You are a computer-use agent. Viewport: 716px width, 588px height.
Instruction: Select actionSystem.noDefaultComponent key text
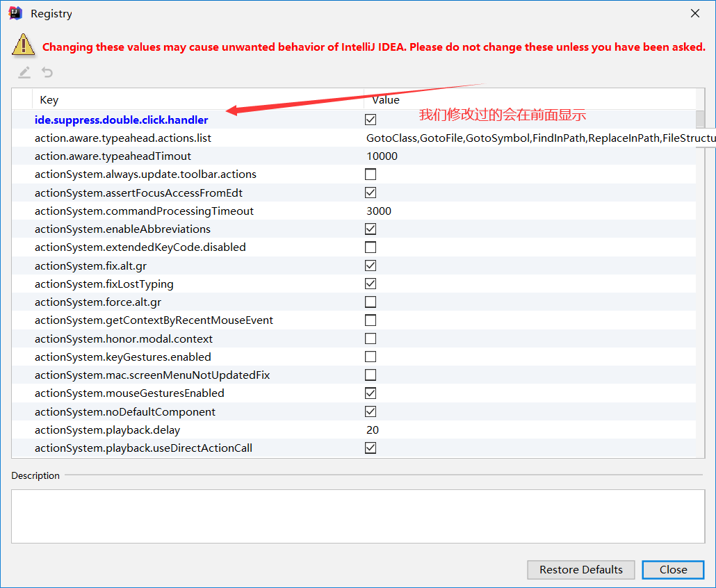point(125,411)
